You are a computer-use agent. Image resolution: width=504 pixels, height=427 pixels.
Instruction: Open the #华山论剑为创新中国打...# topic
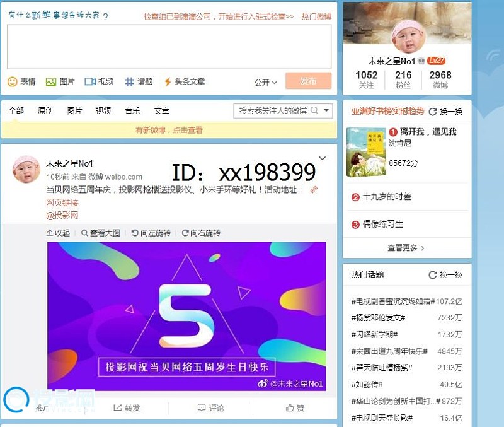coord(396,401)
